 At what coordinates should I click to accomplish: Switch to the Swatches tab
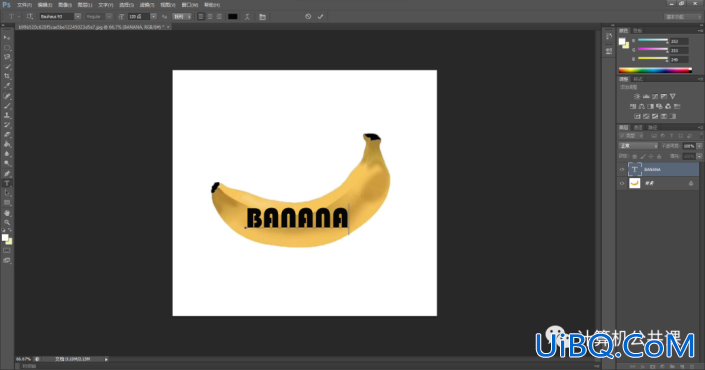[638, 31]
